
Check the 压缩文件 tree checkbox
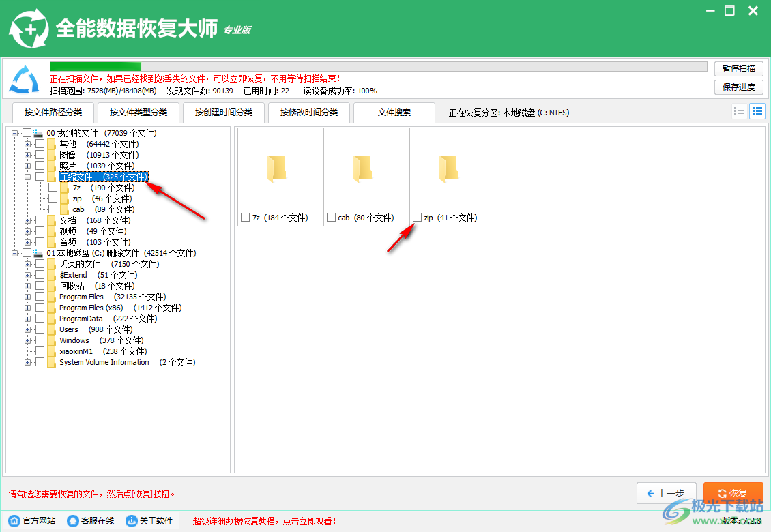[39, 176]
